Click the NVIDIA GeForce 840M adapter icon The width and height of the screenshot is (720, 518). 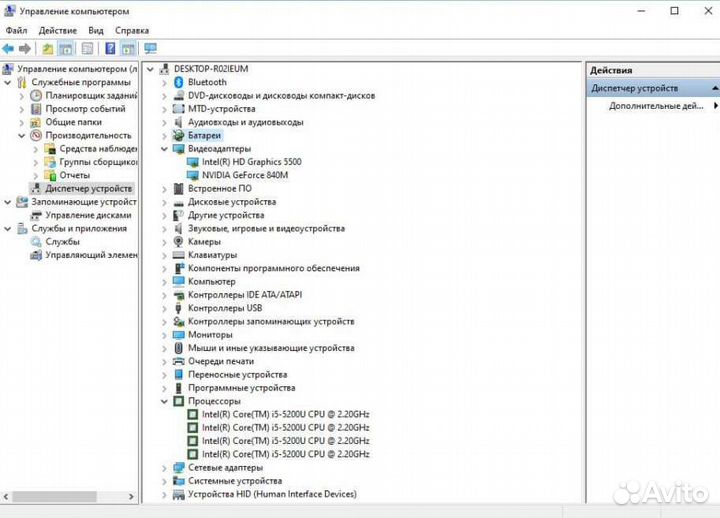click(x=193, y=175)
